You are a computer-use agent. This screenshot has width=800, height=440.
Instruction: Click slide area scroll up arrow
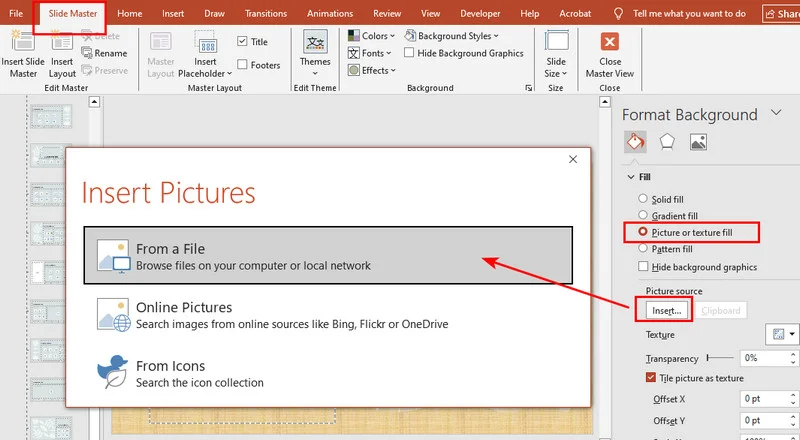click(605, 102)
